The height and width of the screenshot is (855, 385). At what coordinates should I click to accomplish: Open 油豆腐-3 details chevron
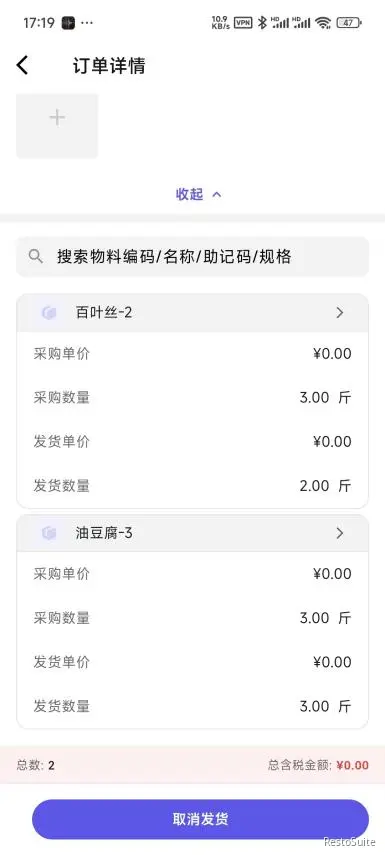[340, 533]
